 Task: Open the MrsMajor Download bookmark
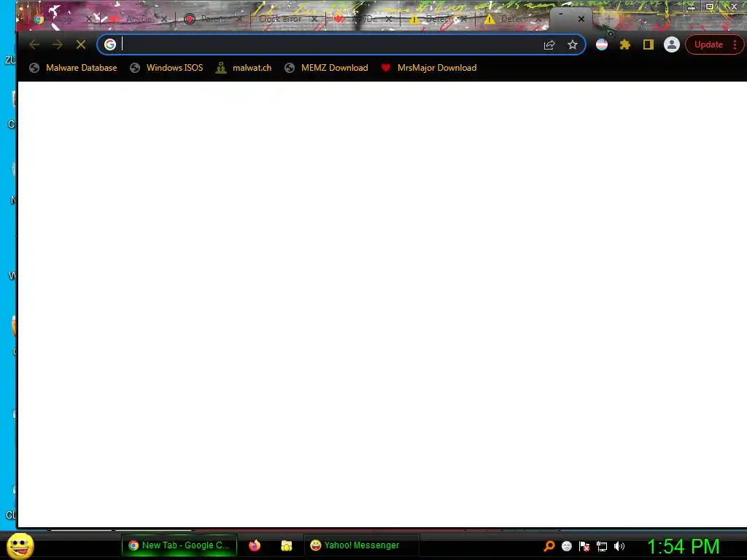coord(429,68)
